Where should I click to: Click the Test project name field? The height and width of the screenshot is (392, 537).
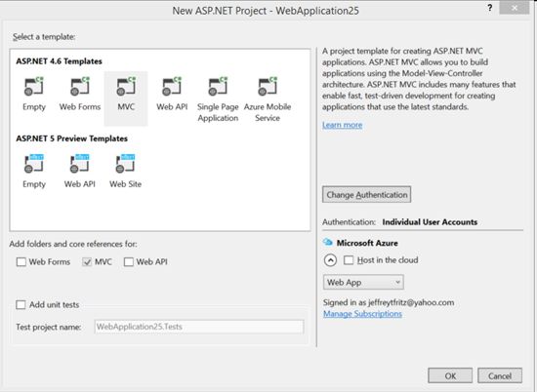click(199, 327)
